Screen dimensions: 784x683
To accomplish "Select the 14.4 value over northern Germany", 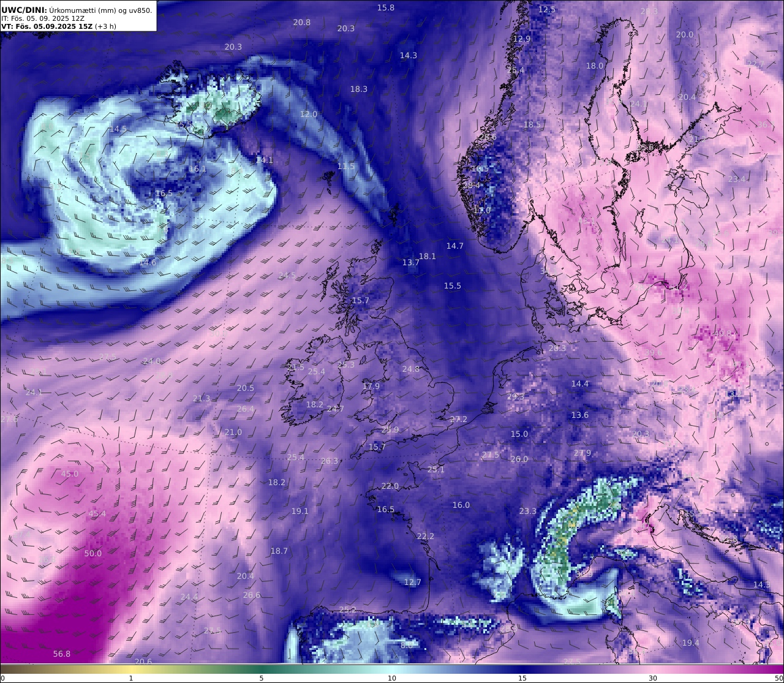I will point(580,384).
